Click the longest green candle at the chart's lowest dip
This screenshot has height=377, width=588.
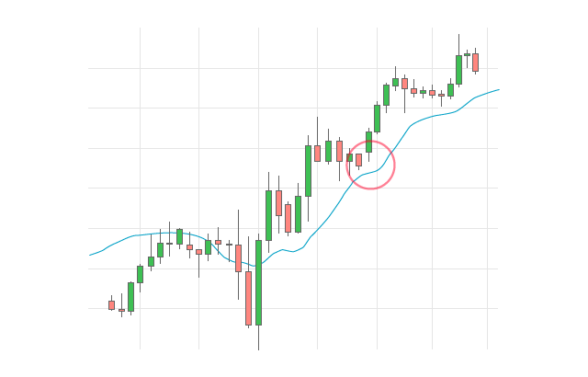tap(258, 281)
